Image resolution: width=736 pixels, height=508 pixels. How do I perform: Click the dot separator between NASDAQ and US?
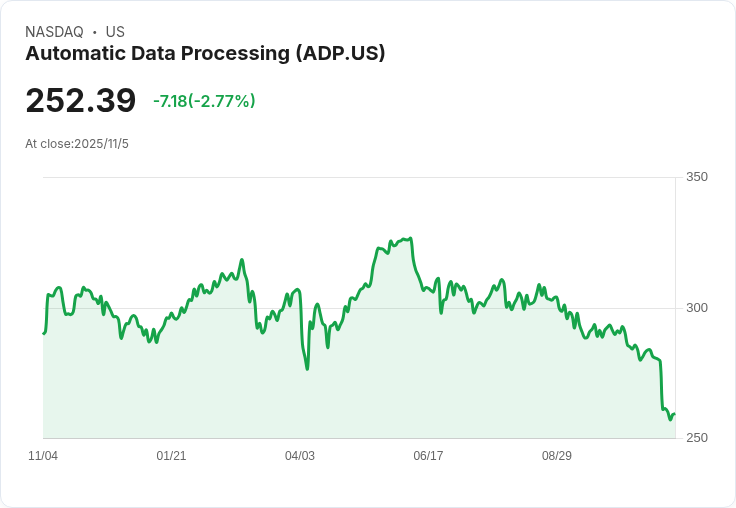[x=94, y=32]
